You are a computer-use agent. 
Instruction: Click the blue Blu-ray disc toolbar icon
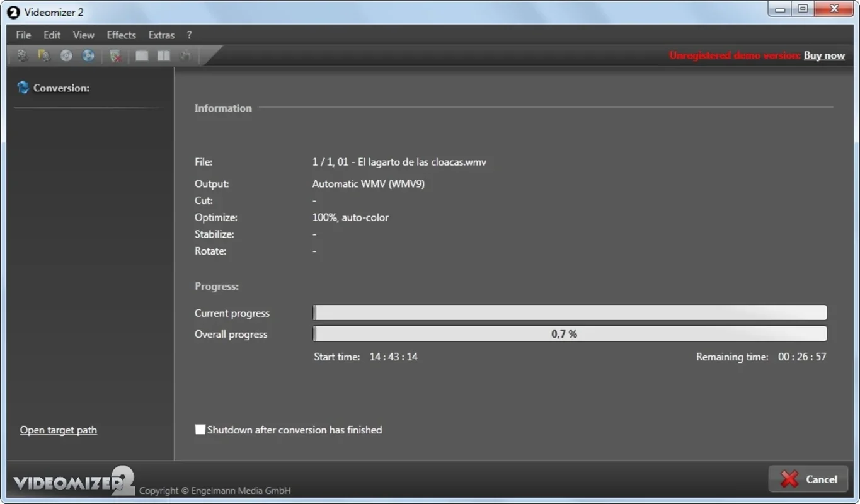point(88,55)
